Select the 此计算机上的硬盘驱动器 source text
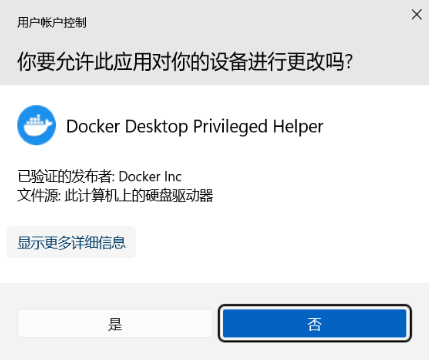 139,195
